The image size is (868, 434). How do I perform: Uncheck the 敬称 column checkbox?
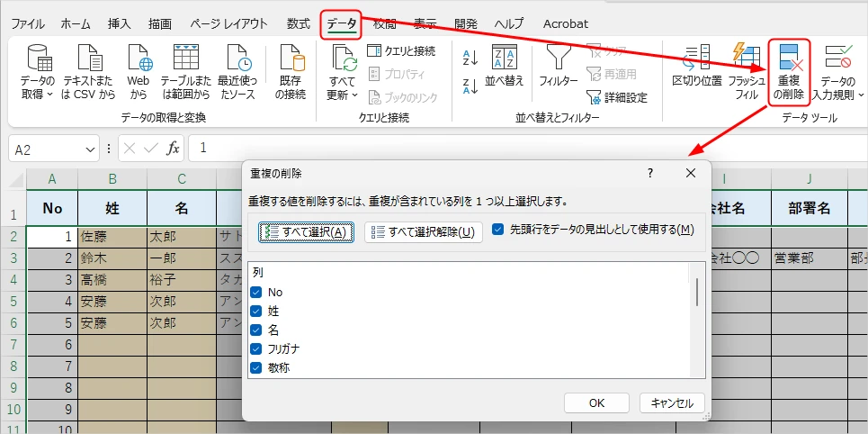(x=255, y=367)
